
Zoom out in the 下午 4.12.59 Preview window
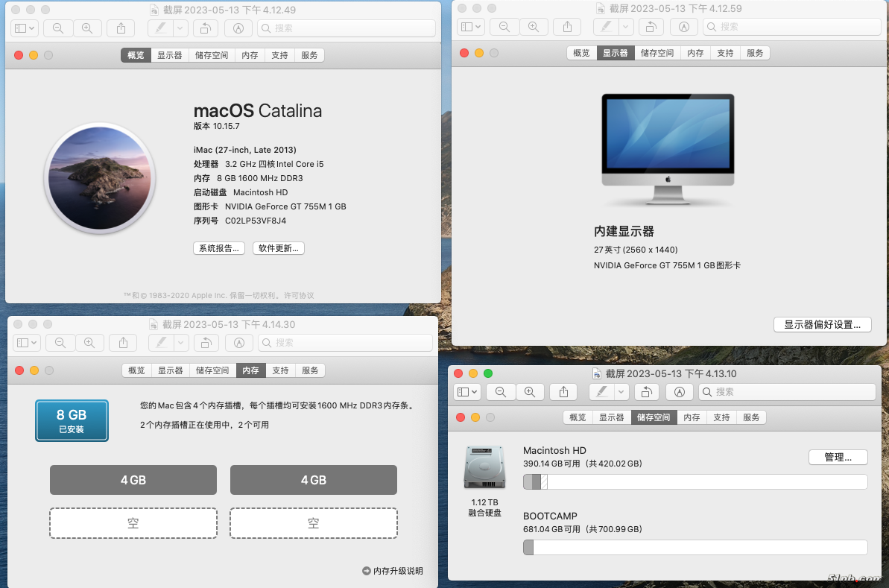pyautogui.click(x=504, y=27)
